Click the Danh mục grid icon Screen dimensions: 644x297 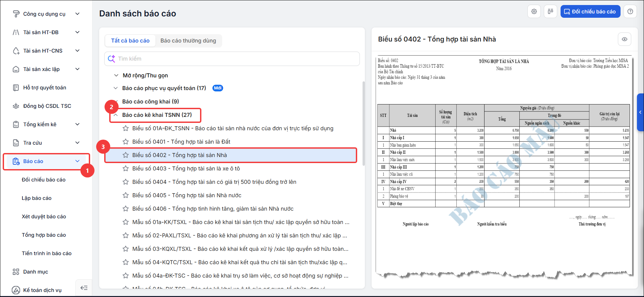[x=16, y=272]
